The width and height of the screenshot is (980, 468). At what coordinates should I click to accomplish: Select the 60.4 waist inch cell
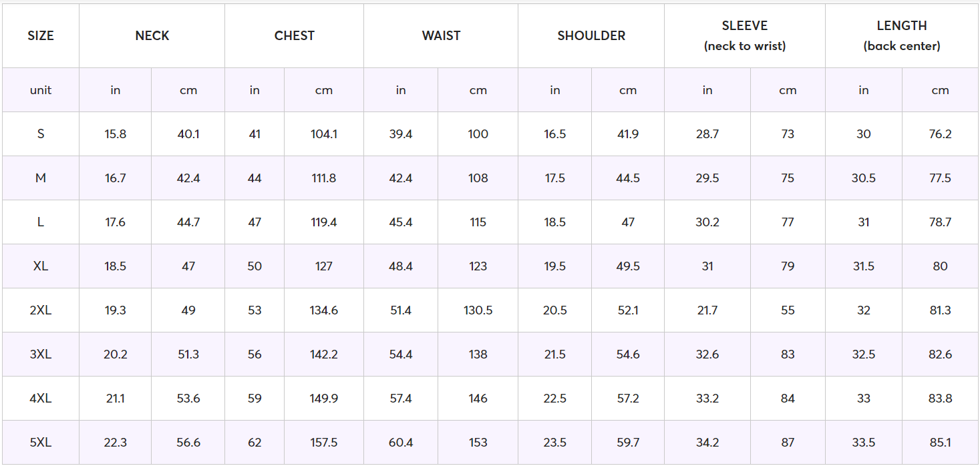click(x=401, y=443)
